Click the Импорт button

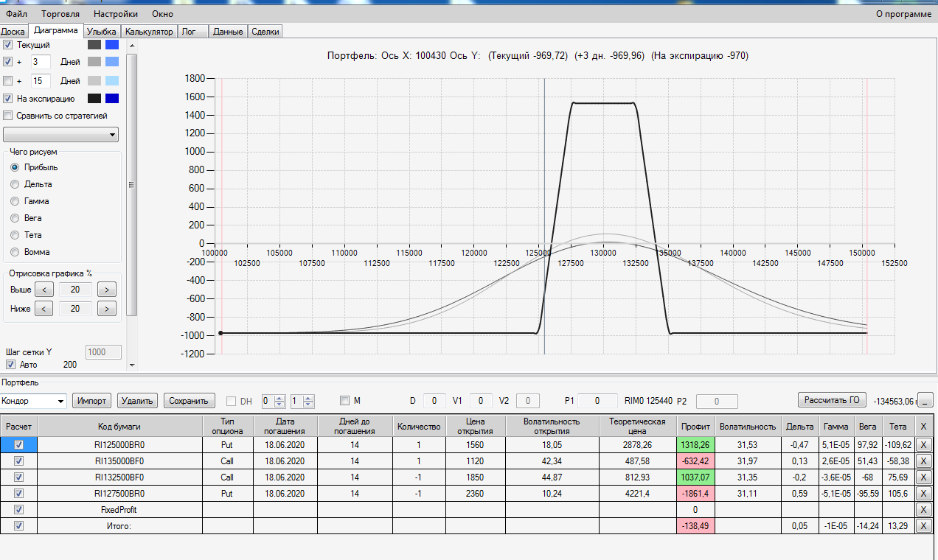pos(93,401)
